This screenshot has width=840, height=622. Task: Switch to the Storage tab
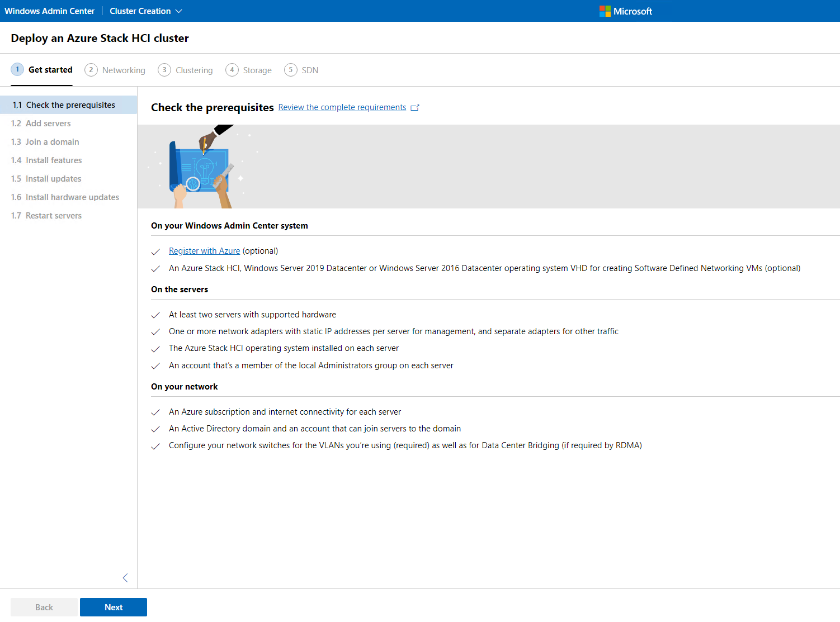pos(257,70)
